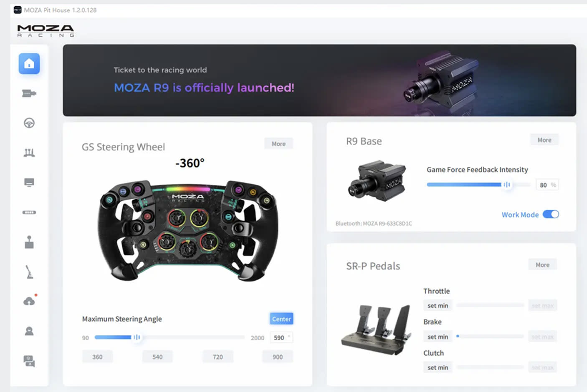
Task: Click More on GS Steering Wheel card
Action: tap(278, 144)
